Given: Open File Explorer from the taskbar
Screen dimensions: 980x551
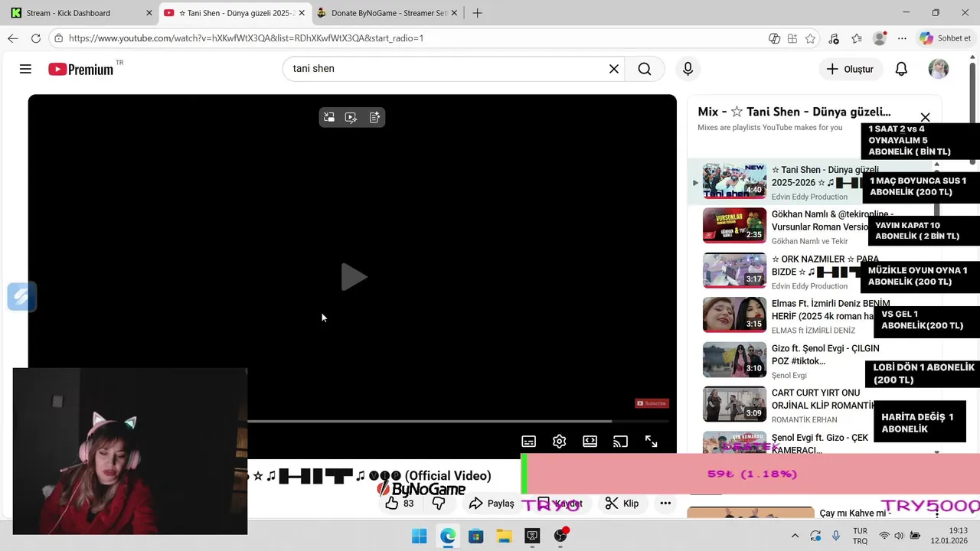Looking at the screenshot, I should (504, 536).
